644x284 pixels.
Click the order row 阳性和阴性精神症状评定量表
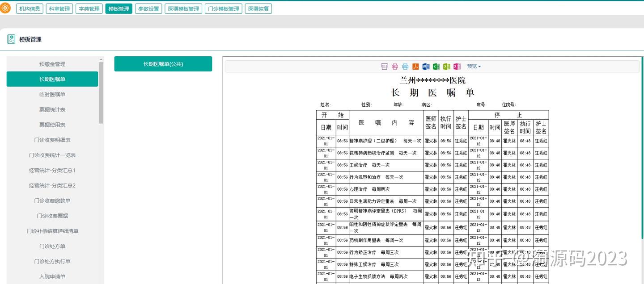point(386,227)
